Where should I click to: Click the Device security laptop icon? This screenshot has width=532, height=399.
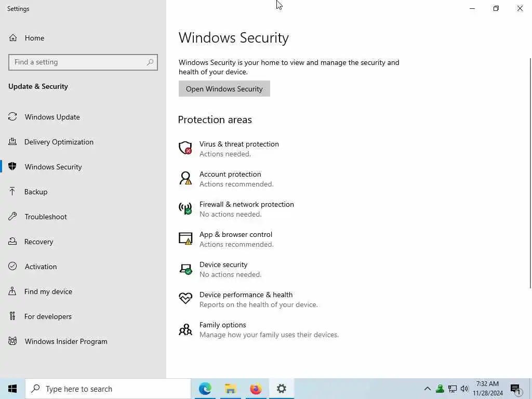pyautogui.click(x=185, y=269)
